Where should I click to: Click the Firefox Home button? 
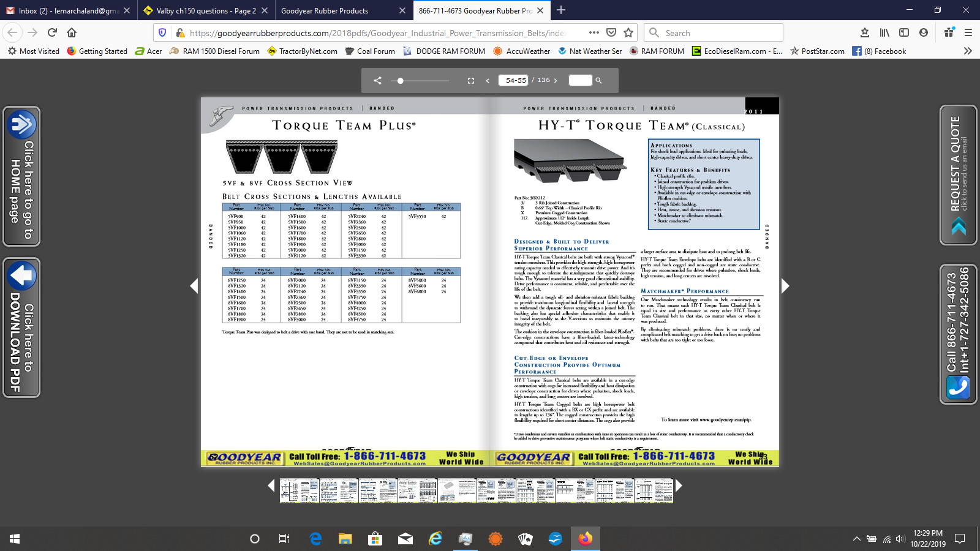click(x=72, y=32)
